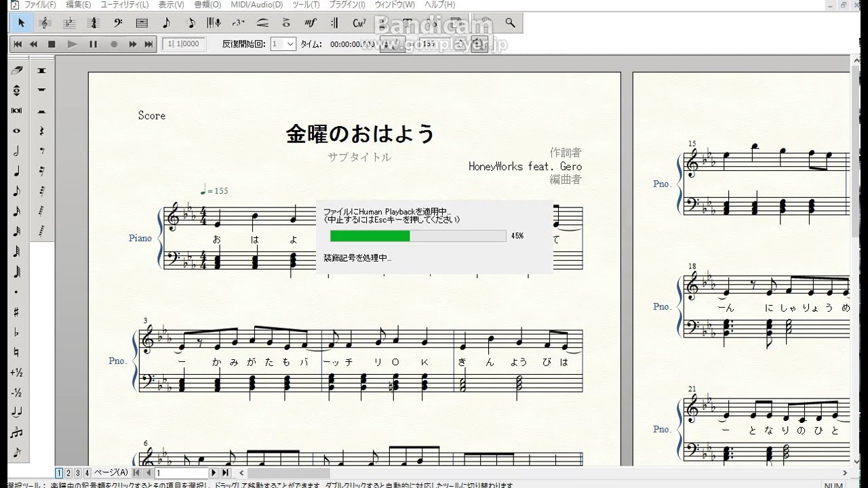
Task: Pause playback
Action: click(x=93, y=44)
